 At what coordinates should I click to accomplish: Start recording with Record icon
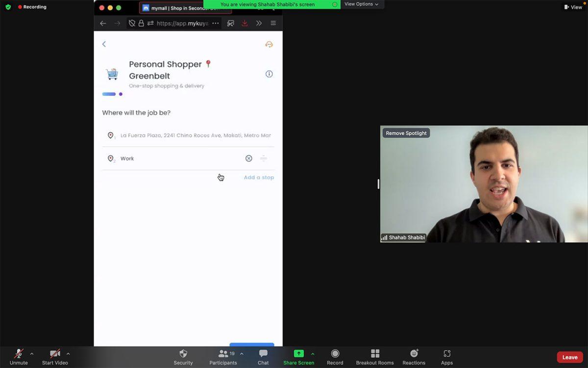pyautogui.click(x=335, y=356)
